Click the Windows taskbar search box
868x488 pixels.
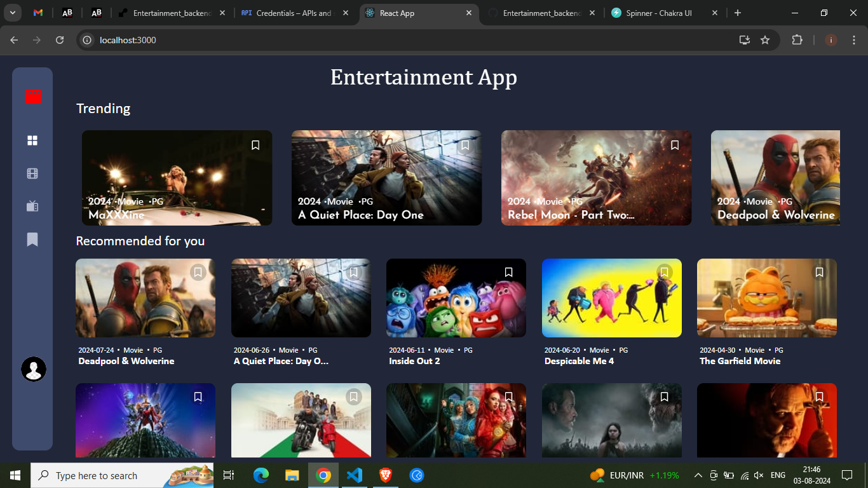tap(122, 475)
